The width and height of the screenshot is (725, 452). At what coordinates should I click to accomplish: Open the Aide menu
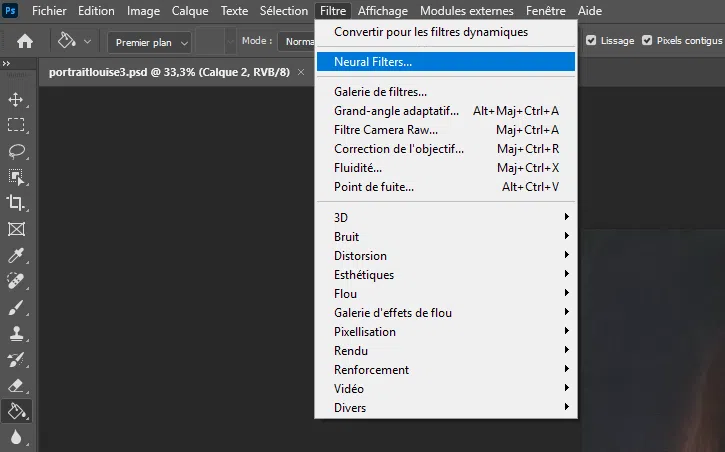click(590, 11)
